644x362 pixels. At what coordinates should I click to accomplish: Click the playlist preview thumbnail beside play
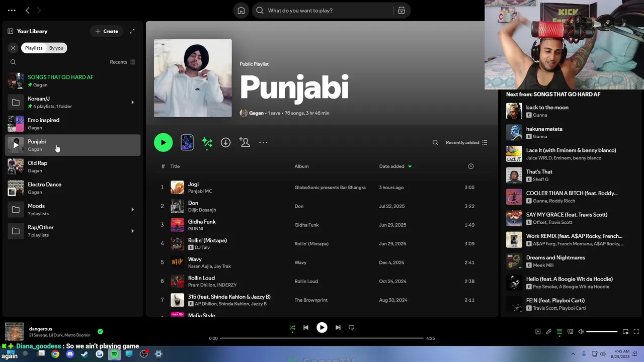(187, 143)
